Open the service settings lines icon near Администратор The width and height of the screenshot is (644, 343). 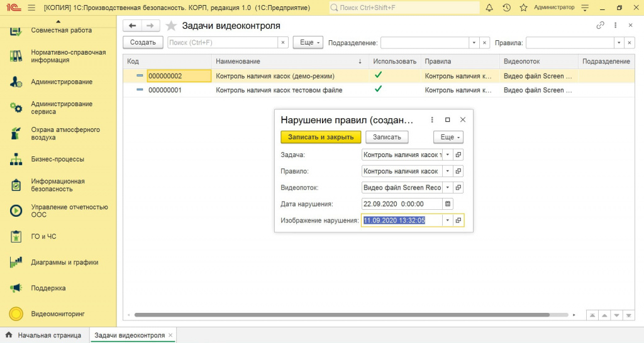[585, 8]
